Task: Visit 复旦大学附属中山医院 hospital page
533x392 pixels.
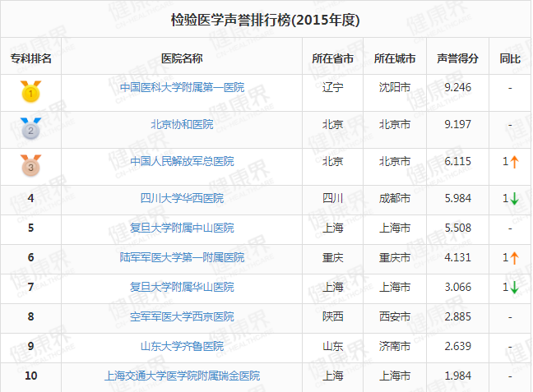Action: [182, 228]
